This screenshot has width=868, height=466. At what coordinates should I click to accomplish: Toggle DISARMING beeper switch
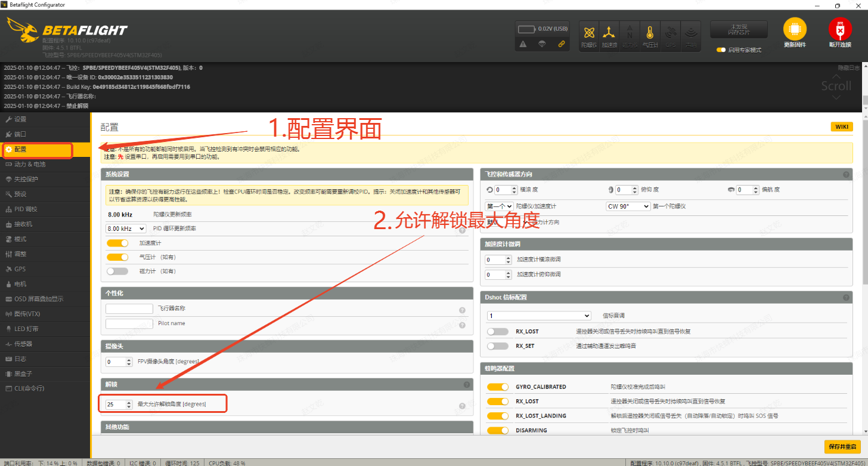498,430
